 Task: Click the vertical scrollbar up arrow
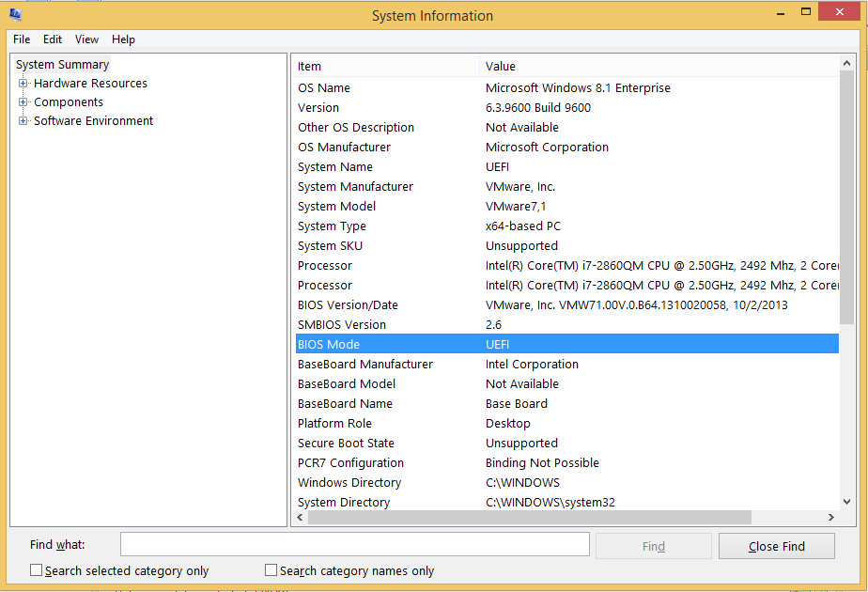click(x=846, y=63)
